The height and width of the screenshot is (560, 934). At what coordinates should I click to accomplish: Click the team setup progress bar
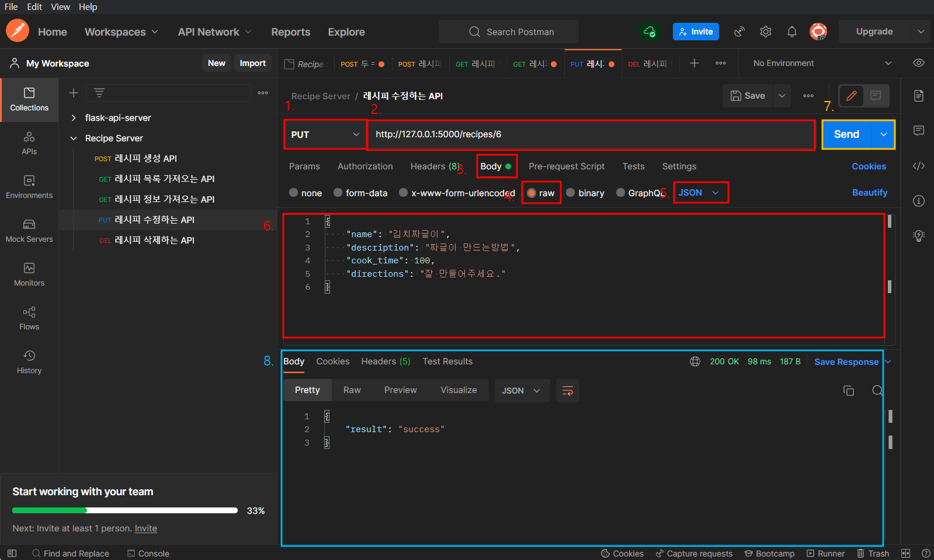[125, 510]
